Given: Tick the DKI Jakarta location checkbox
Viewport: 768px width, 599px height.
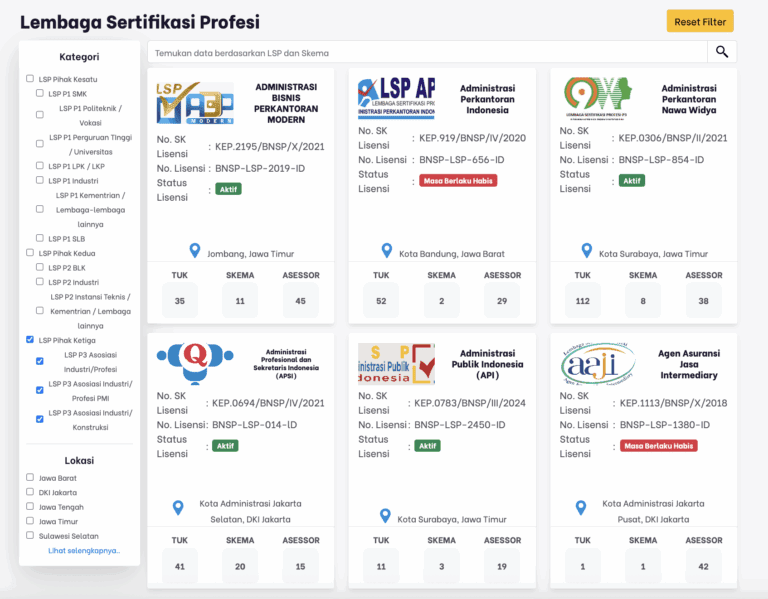Looking at the screenshot, I should (30, 492).
